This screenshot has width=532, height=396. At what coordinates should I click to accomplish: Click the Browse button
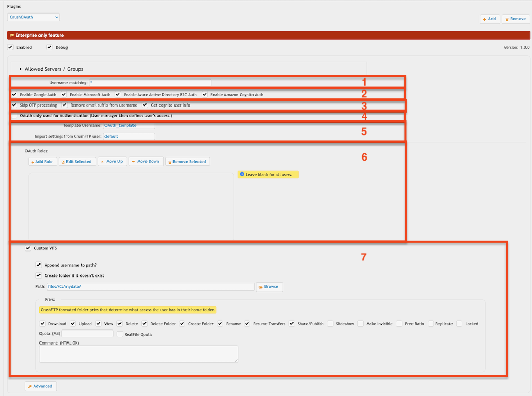pos(269,287)
